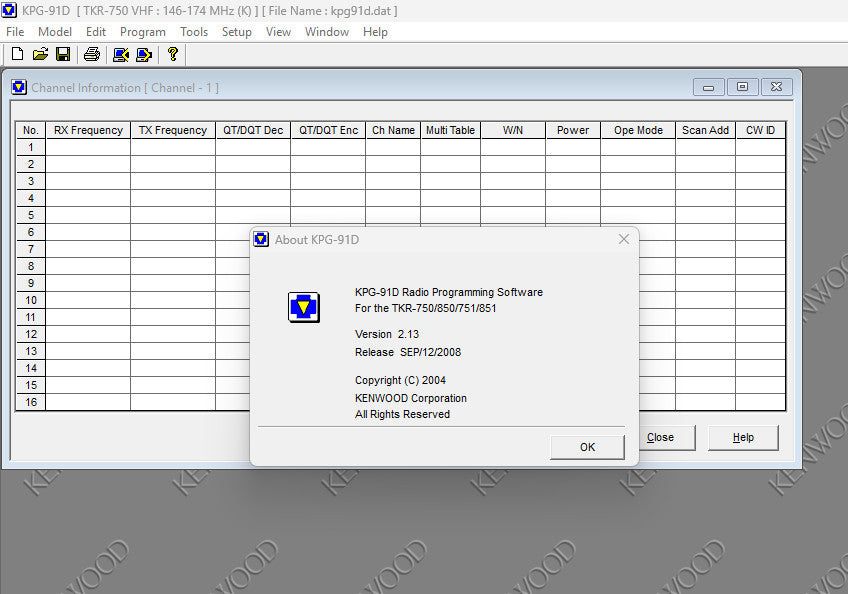Open the Tools menu

tap(194, 32)
